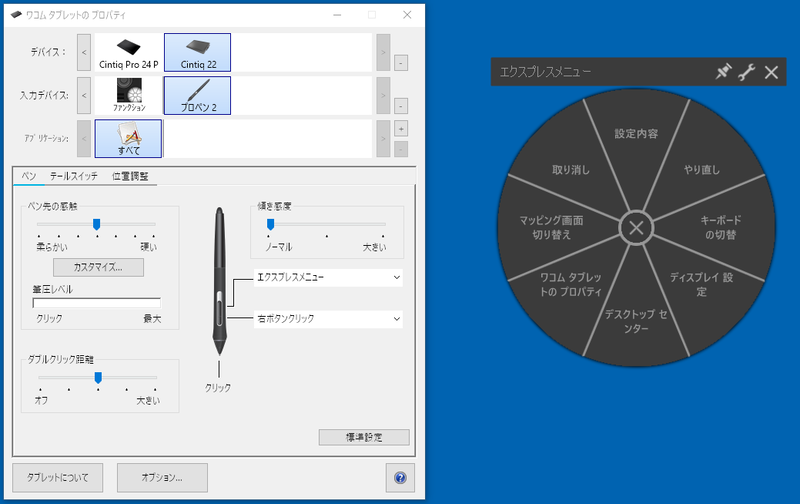Open タブレットについて

click(x=58, y=477)
